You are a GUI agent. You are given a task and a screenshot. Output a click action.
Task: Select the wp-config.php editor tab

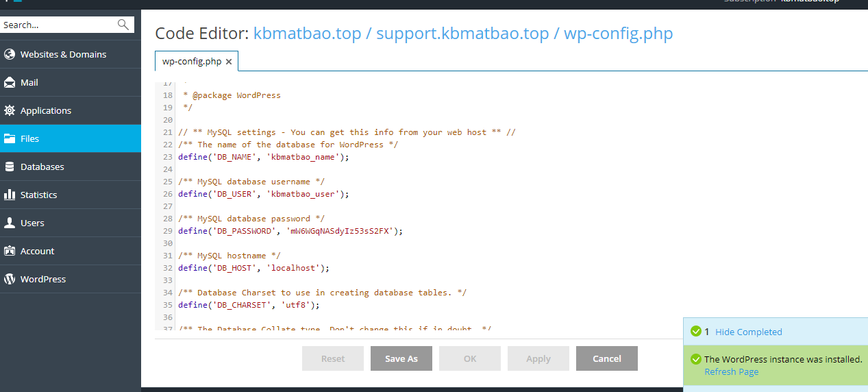[x=191, y=62]
